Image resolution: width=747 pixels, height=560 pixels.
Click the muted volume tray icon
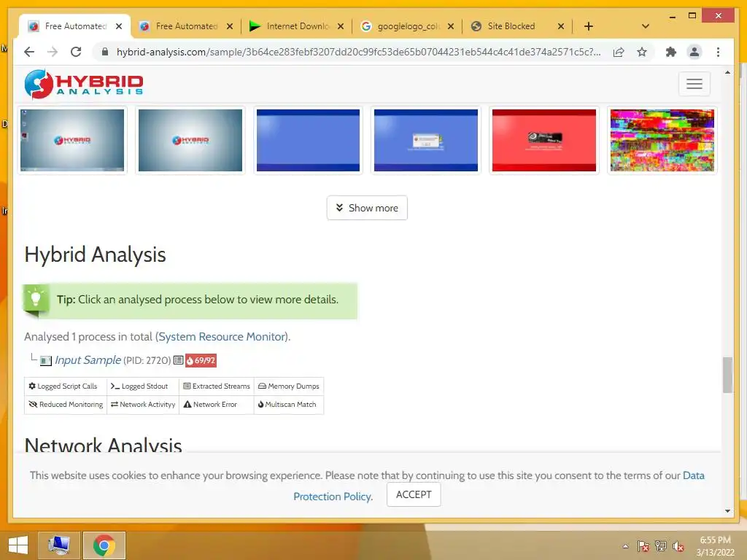click(678, 546)
